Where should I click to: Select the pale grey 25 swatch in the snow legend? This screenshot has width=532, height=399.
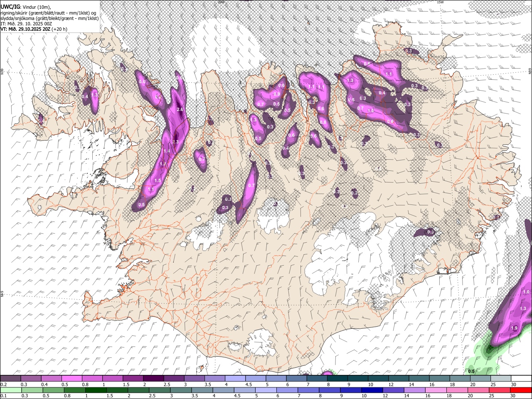click(x=501, y=378)
